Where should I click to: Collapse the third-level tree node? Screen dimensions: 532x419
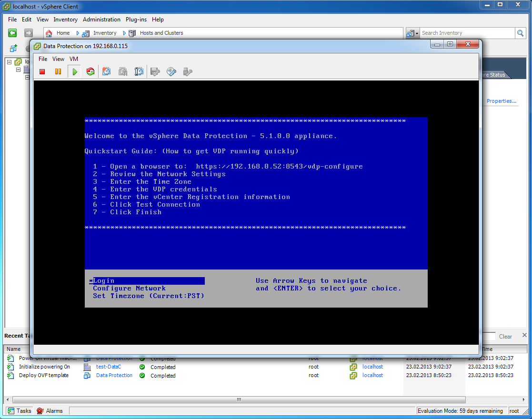tap(27, 77)
